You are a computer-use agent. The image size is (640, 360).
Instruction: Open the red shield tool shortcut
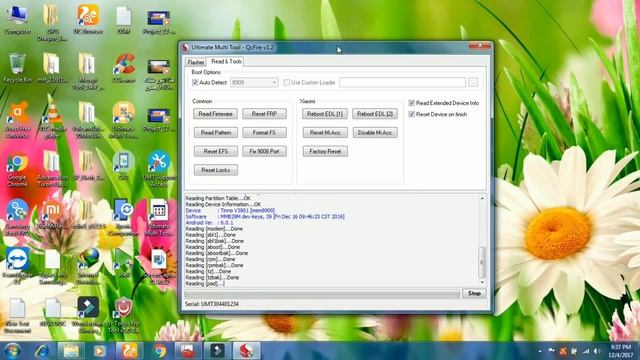(123, 315)
